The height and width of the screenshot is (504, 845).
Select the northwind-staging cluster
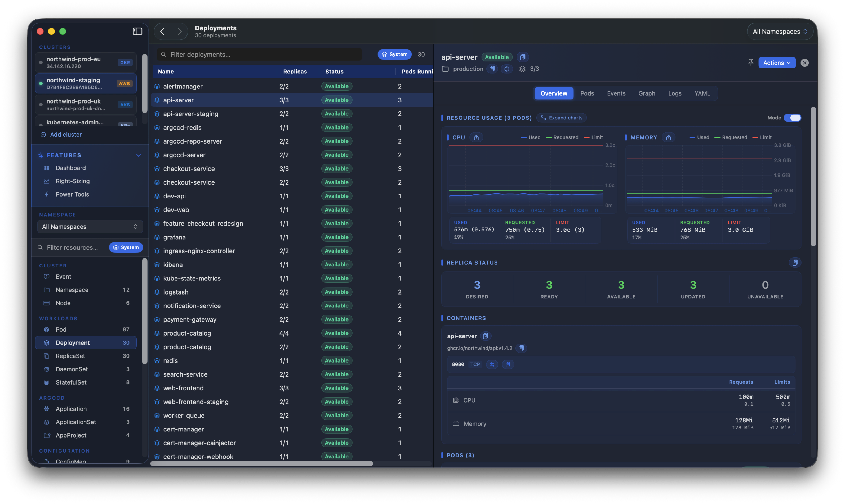[x=86, y=83]
